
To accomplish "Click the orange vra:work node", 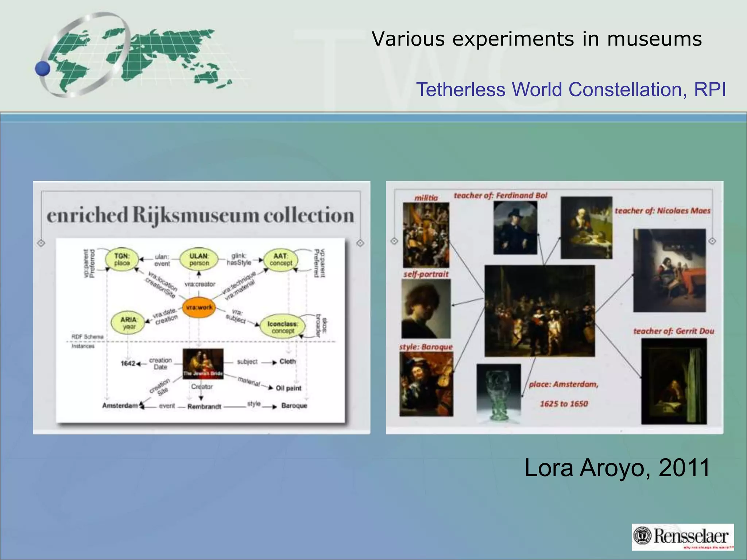I will pos(199,307).
